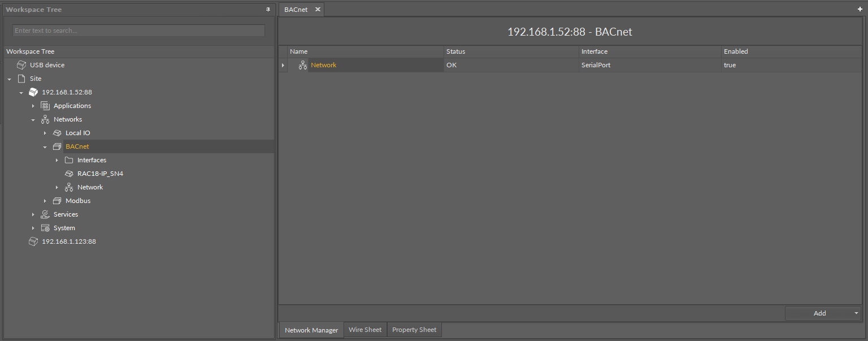The image size is (868, 341).
Task: Click the workspace tree search field
Action: click(x=138, y=31)
